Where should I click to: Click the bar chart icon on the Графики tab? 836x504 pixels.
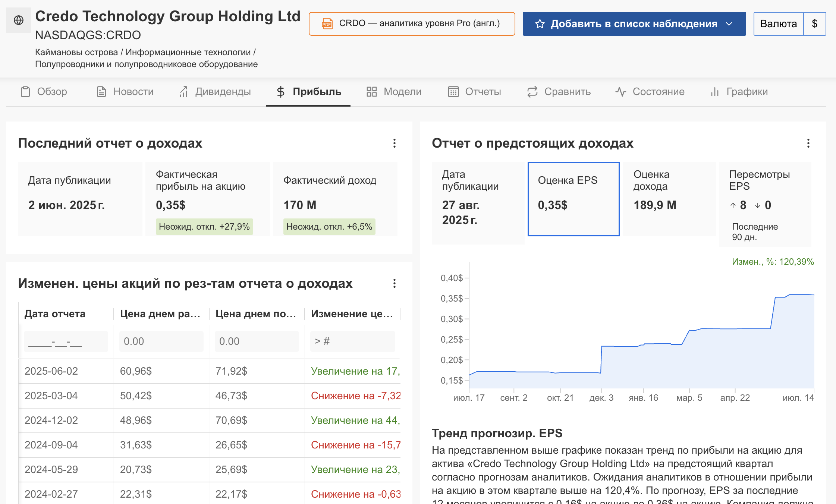point(714,92)
